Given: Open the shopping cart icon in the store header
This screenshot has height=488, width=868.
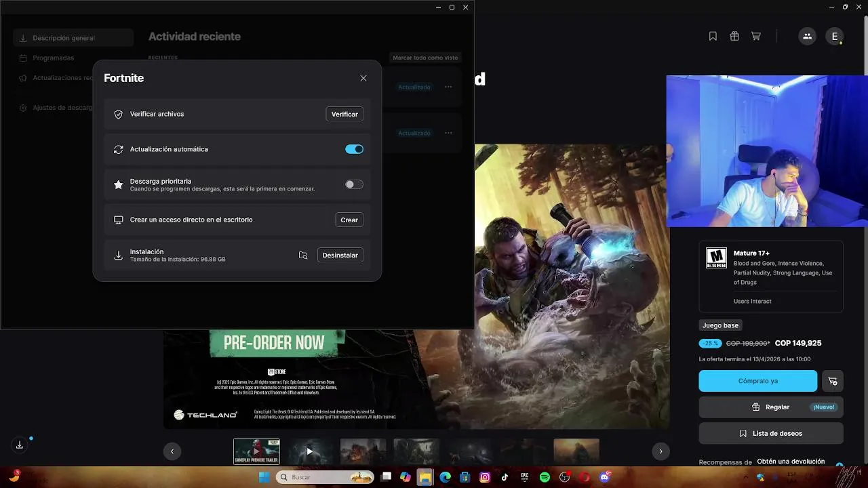Looking at the screenshot, I should [755, 37].
